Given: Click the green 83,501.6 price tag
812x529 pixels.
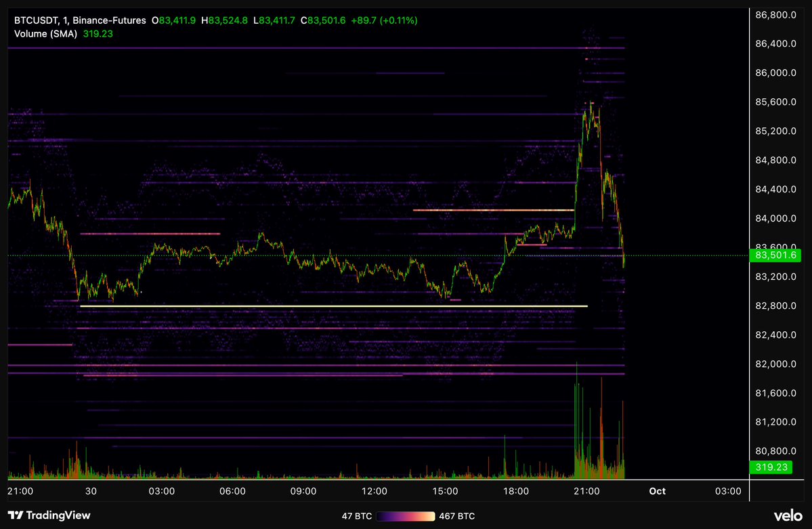Looking at the screenshot, I should 775,255.
